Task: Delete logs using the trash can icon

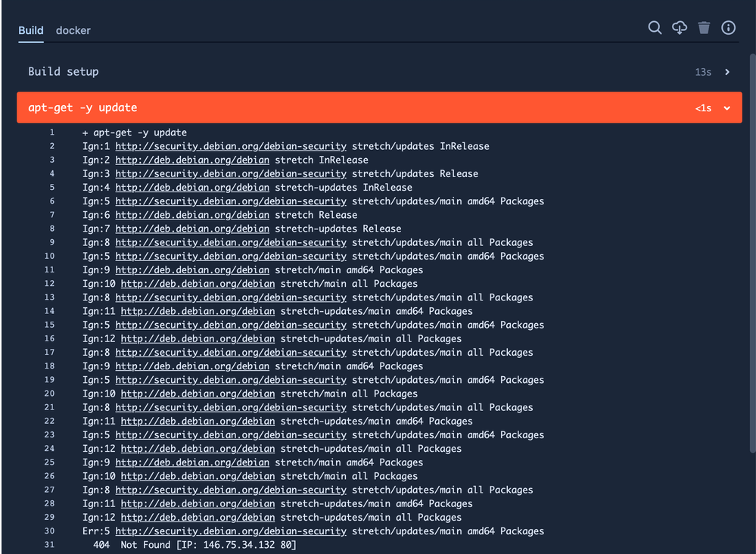Action: 704,27
